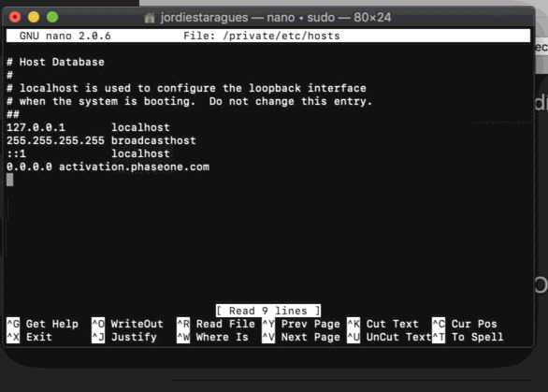This screenshot has height=392, width=548.
Task: Click the ^G Get Help shortcut
Action: [42, 324]
